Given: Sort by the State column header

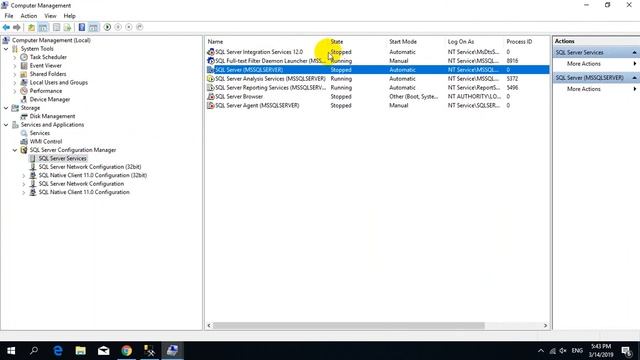Looking at the screenshot, I should (x=337, y=42).
